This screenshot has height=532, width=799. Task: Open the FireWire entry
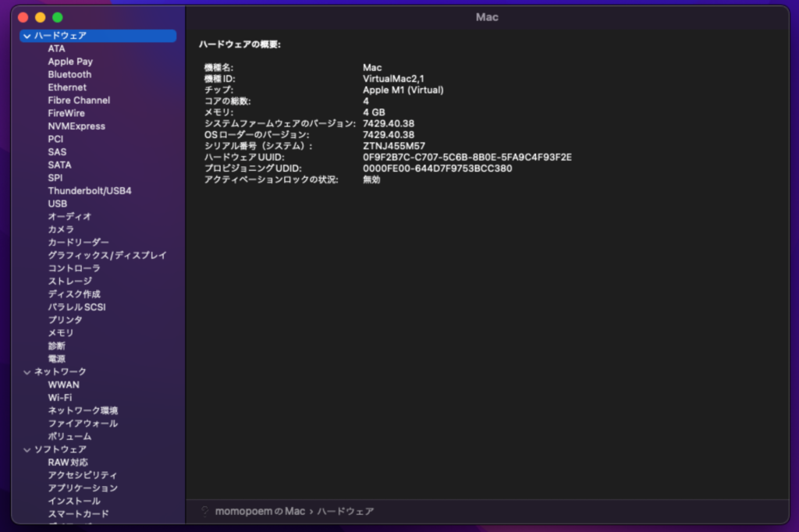[66, 113]
